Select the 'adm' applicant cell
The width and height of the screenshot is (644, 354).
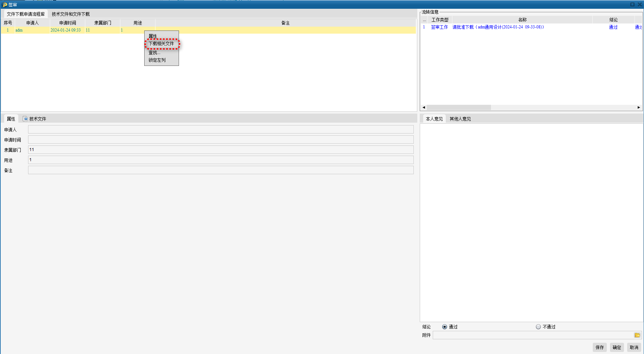pyautogui.click(x=32, y=30)
